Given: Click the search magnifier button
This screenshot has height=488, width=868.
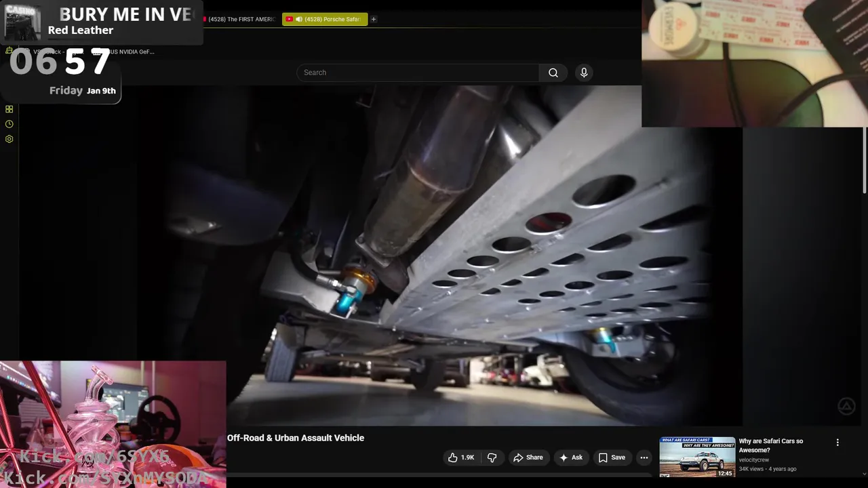Looking at the screenshot, I should coord(553,73).
